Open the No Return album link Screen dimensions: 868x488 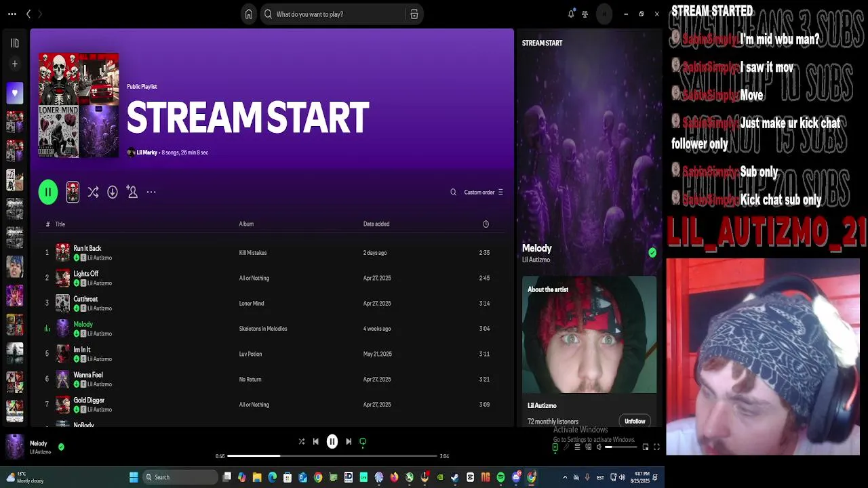click(x=250, y=380)
